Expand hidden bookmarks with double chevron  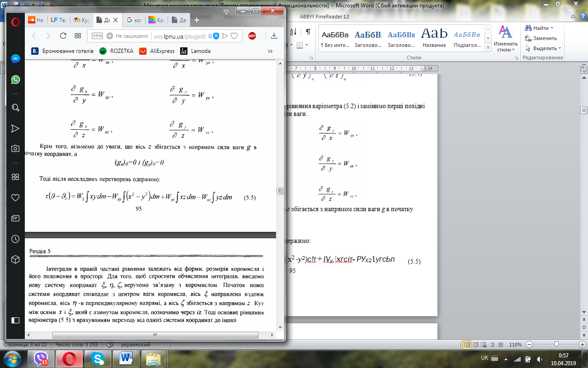point(270,51)
